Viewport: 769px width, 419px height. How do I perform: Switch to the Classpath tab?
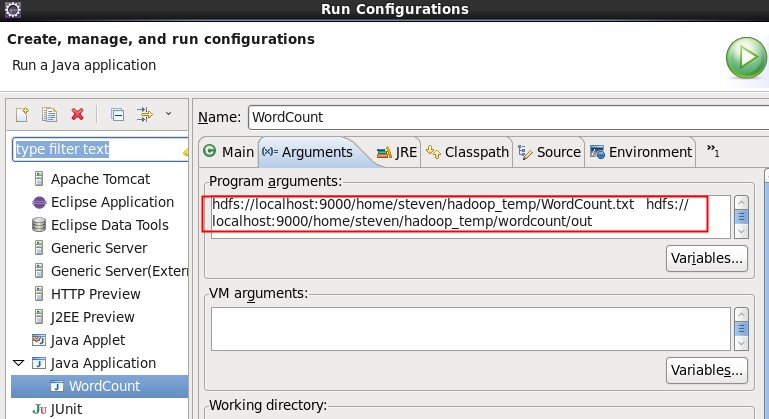tap(467, 152)
